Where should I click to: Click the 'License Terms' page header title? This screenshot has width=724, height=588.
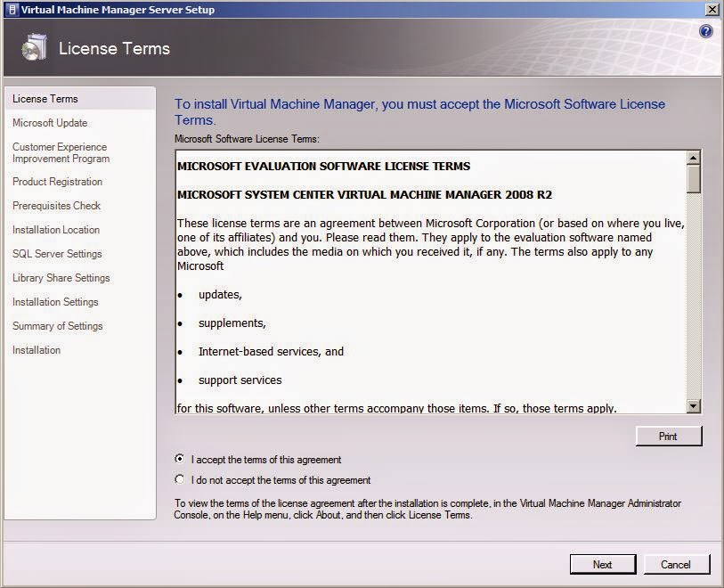[114, 48]
